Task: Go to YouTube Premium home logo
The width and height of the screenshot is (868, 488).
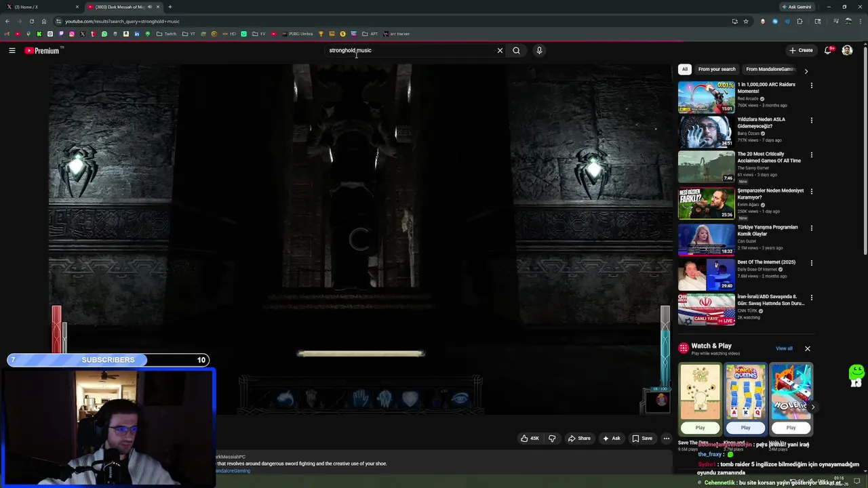Action: point(42,50)
